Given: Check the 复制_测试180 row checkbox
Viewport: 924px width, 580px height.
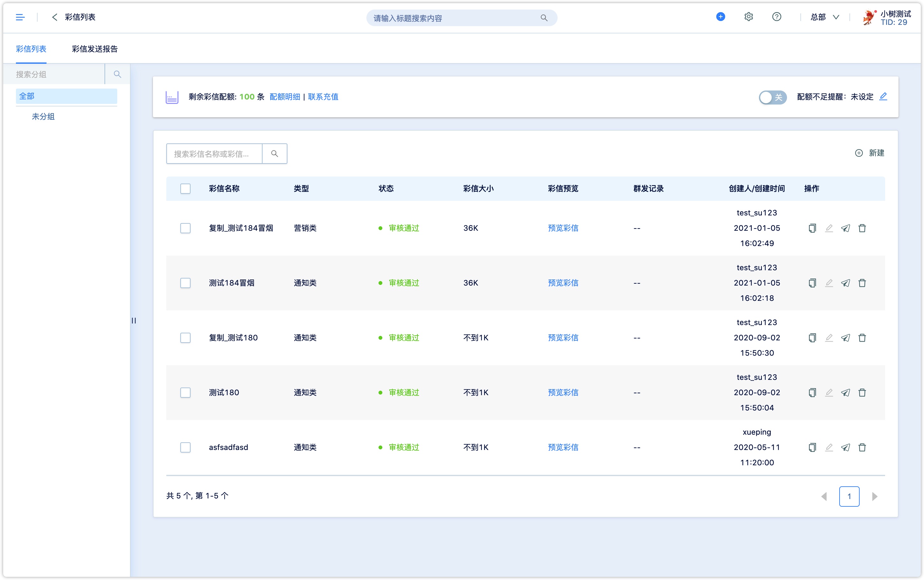Looking at the screenshot, I should pos(185,338).
